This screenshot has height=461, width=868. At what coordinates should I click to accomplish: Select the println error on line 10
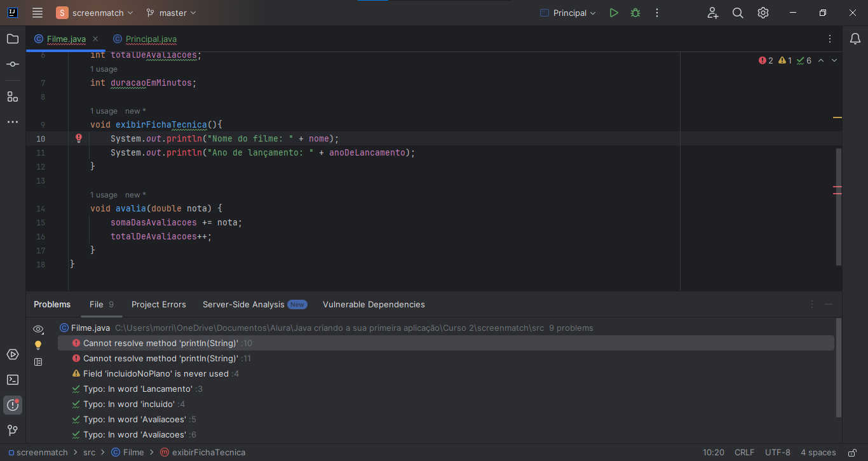[x=445, y=343]
